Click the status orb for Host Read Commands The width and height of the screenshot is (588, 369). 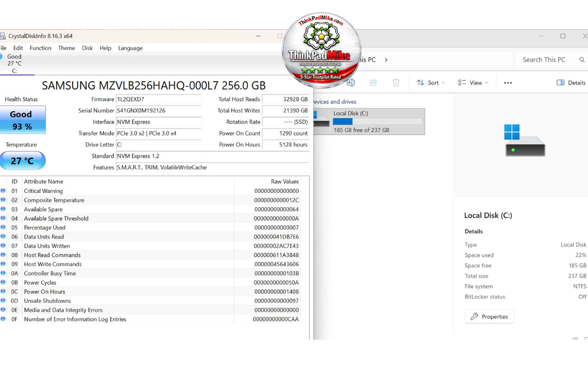click(x=3, y=255)
